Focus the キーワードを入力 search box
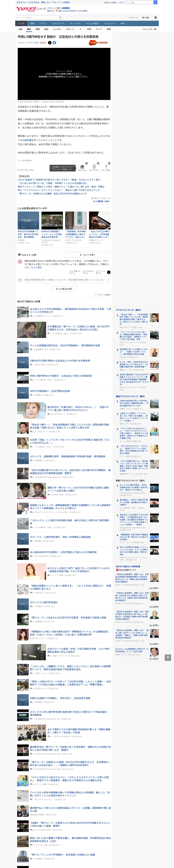 pos(38,18)
